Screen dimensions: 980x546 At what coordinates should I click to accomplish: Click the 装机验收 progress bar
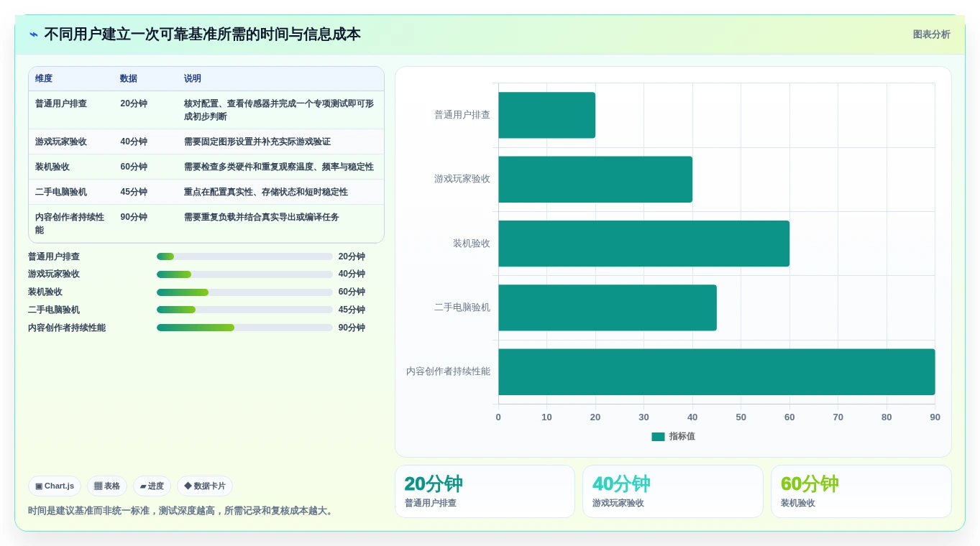tap(244, 292)
